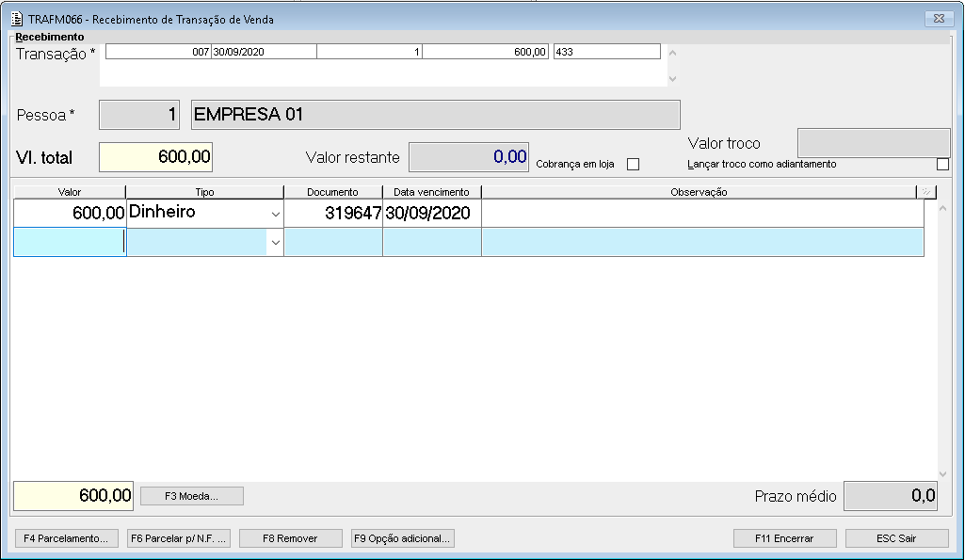Click the Observação cell of Dinheiro row
The height and width of the screenshot is (560, 965).
[x=703, y=214]
